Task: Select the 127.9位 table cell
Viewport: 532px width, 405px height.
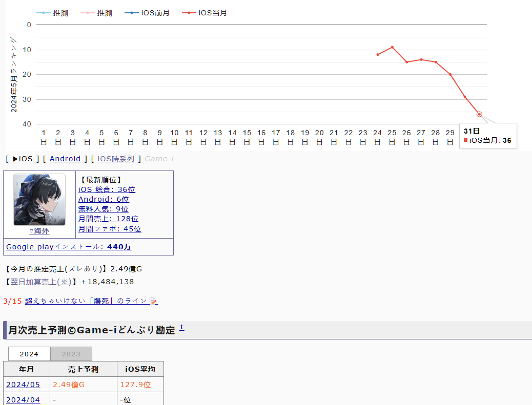Action: (140, 385)
